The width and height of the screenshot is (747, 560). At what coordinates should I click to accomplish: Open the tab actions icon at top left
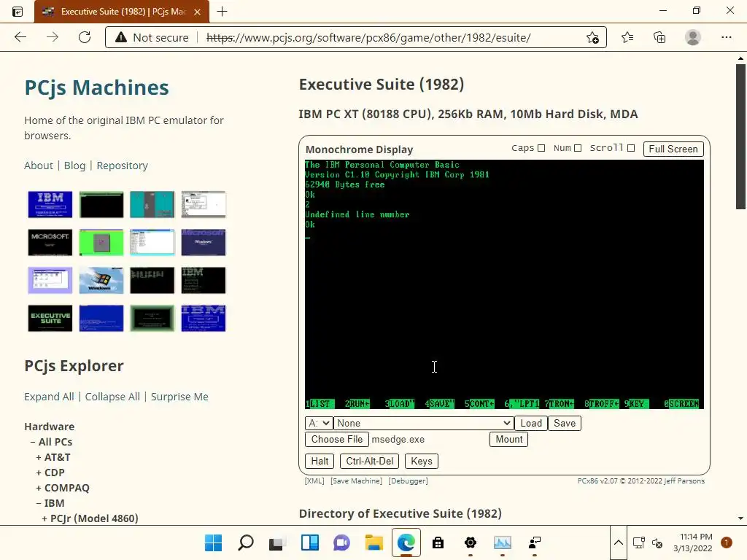[18, 12]
